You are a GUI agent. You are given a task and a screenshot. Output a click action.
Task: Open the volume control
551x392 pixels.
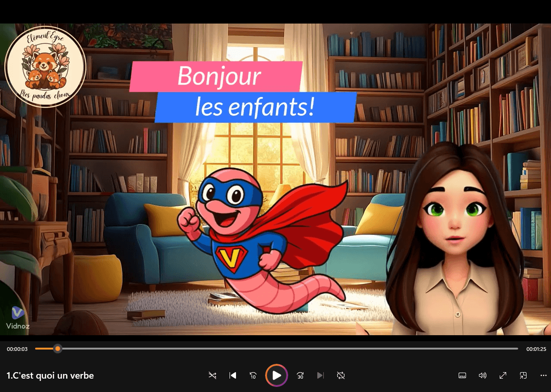[483, 375]
